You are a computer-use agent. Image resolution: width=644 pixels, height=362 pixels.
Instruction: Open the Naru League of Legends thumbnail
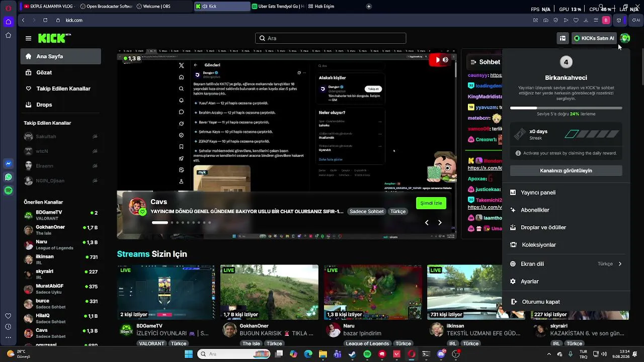point(373,292)
